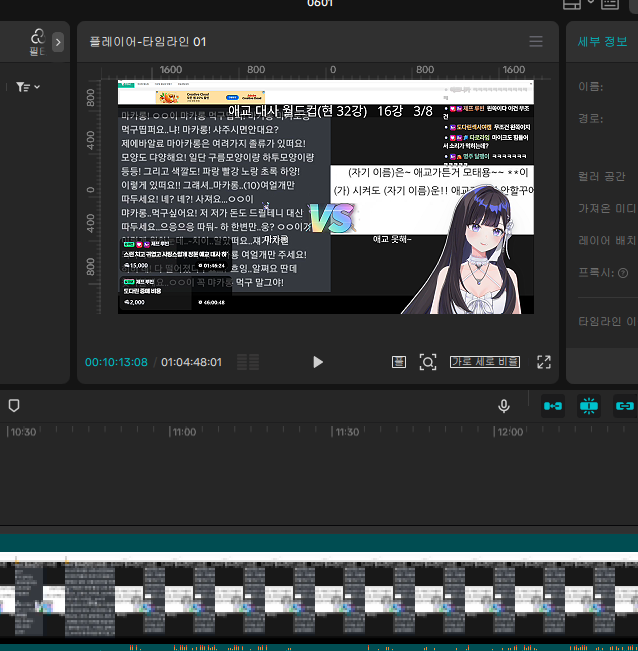Click the marker shield icon on timeline toolbar
Viewport: 638px width, 651px height.
(x=14, y=406)
